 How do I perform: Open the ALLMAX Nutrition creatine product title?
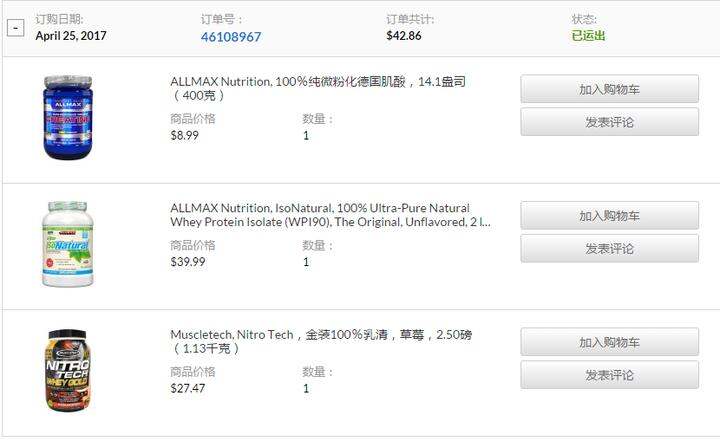tap(318, 88)
